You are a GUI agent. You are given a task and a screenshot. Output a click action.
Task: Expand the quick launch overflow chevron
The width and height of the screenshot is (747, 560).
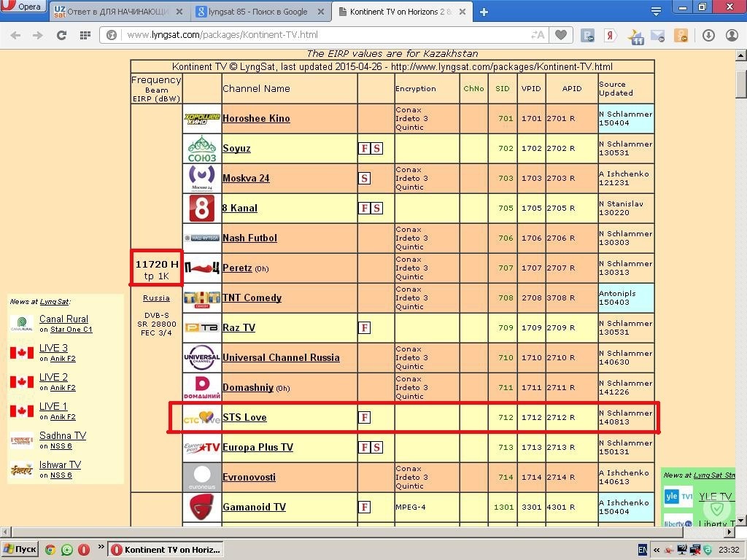click(101, 547)
